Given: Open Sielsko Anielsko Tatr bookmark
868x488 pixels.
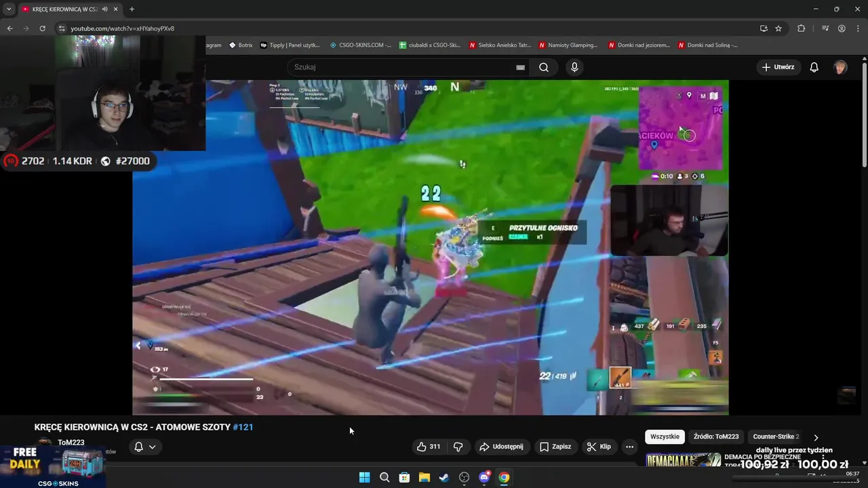Looking at the screenshot, I should coord(500,45).
